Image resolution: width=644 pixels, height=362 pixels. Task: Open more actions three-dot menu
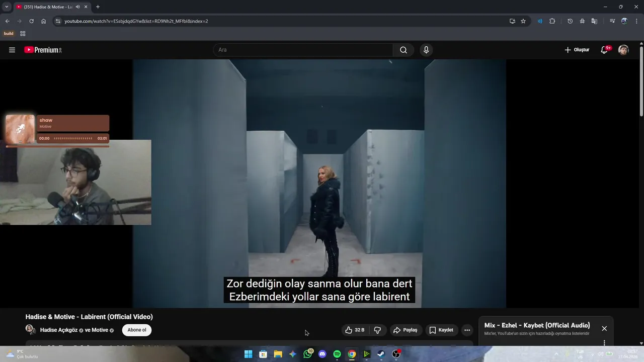[x=467, y=330]
